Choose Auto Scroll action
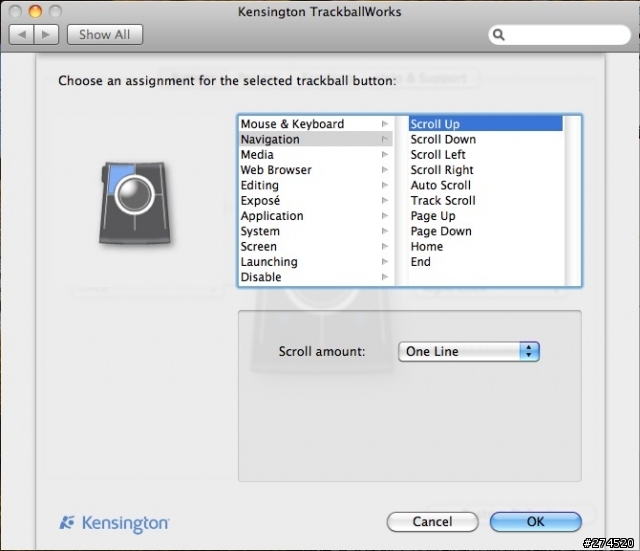The width and height of the screenshot is (640, 551). point(486,185)
